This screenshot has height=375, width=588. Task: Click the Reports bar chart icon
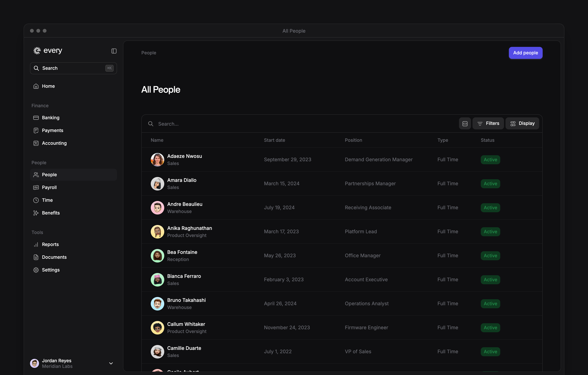[36, 244]
